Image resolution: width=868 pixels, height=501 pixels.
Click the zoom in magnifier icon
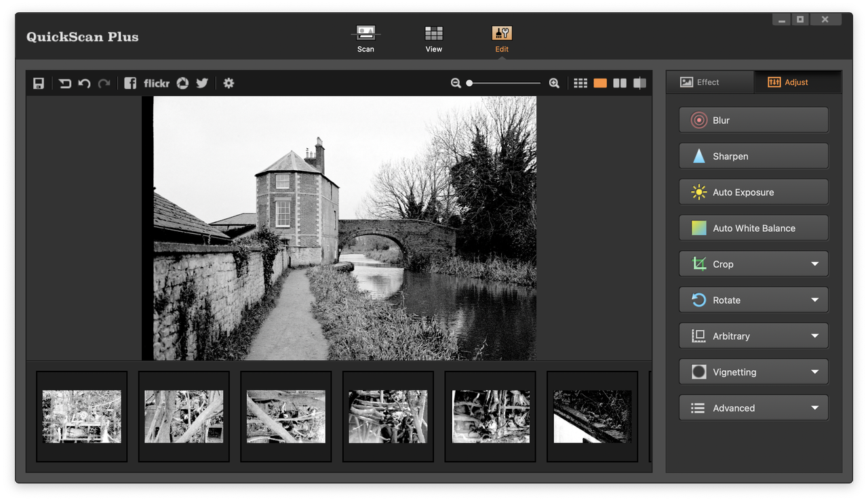tap(554, 83)
